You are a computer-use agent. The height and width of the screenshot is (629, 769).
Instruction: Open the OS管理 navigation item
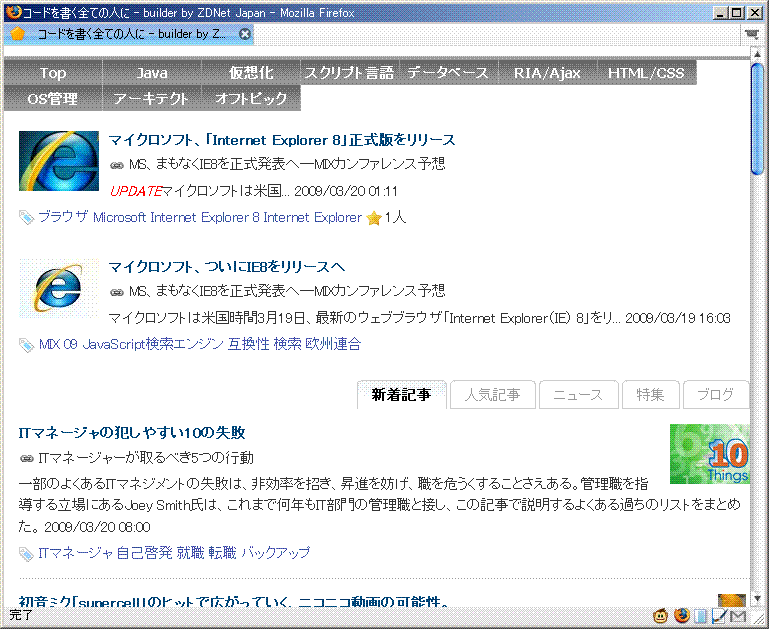tap(53, 99)
